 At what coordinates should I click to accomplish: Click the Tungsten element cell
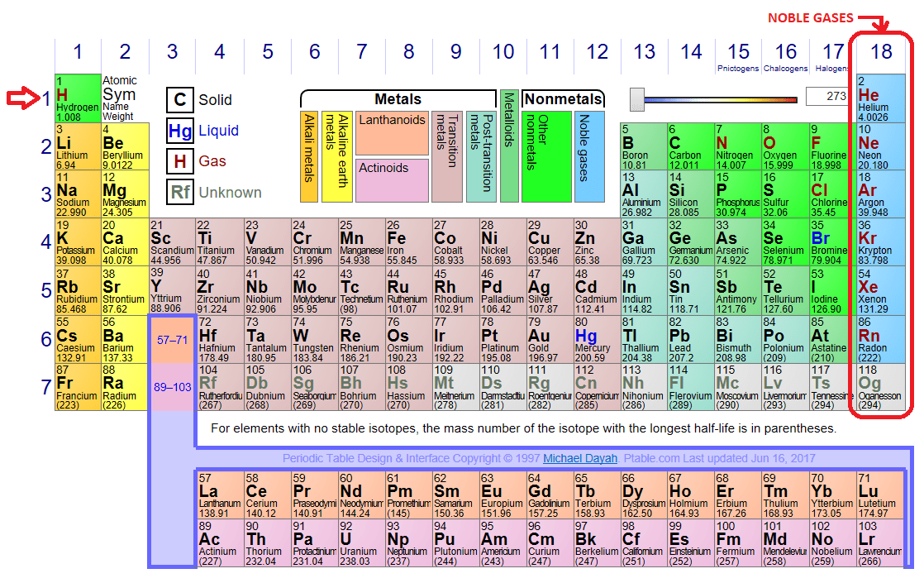[x=314, y=339]
